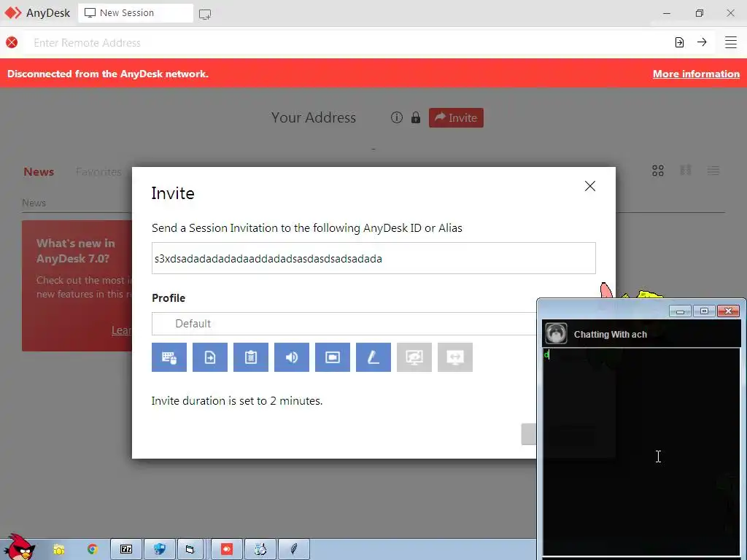The image size is (747, 560).
Task: Click the info icon next to Your Address
Action: [x=397, y=117]
